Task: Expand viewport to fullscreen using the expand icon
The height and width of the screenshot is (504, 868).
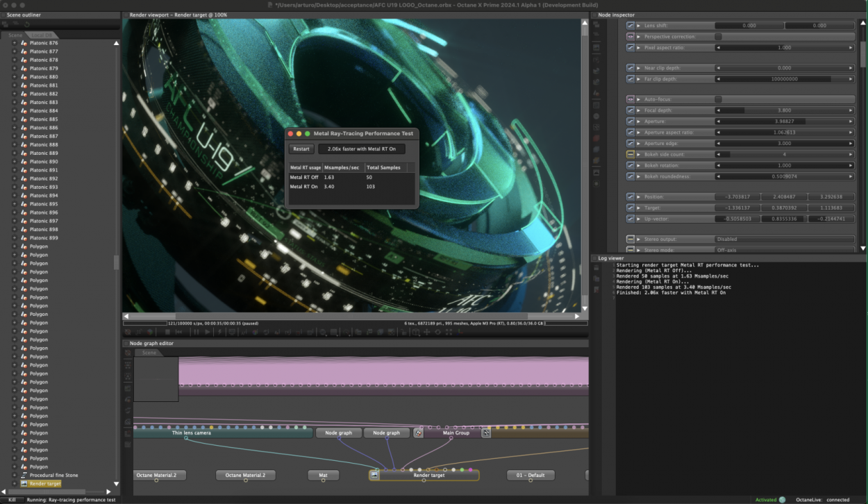Action: 449,332
